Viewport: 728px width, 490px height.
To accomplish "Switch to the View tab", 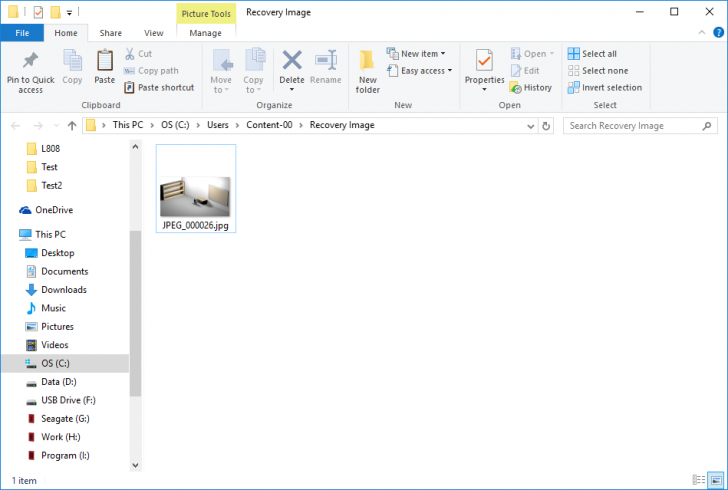I will click(x=154, y=33).
